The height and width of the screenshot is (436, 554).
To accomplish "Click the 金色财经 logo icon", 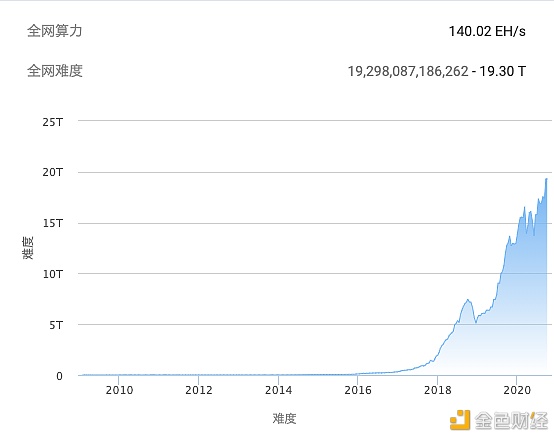I will [460, 420].
